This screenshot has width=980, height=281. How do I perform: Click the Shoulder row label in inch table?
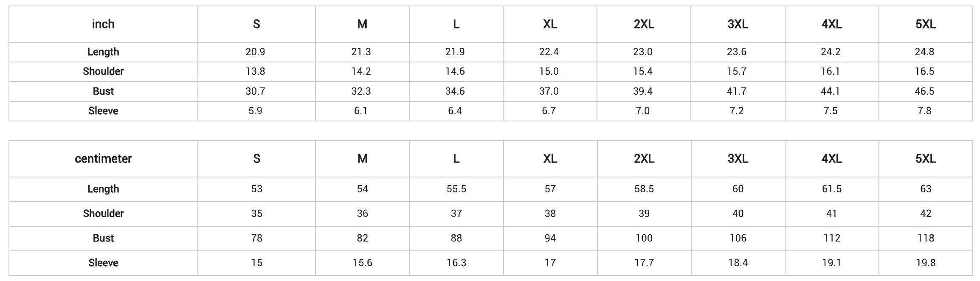click(x=103, y=71)
